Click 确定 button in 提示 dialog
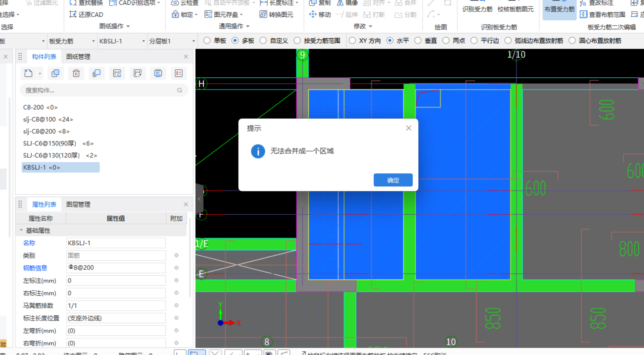The image size is (644, 355). 393,180
